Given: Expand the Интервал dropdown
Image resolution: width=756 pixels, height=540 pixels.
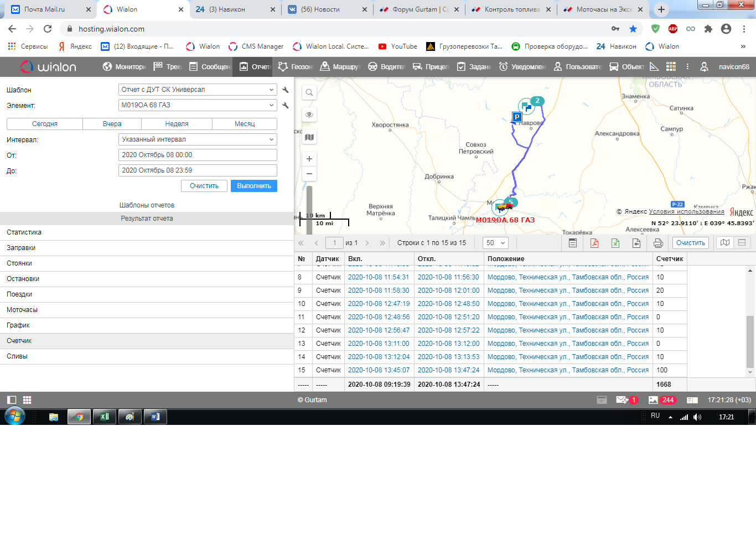Looking at the screenshot, I should (x=198, y=139).
